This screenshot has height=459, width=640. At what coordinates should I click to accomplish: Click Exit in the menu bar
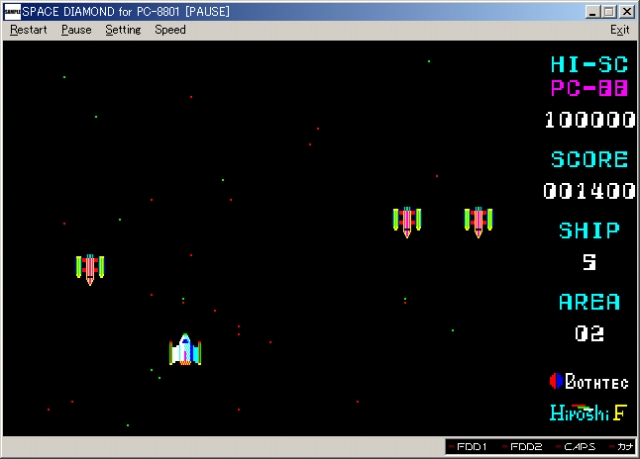(619, 30)
